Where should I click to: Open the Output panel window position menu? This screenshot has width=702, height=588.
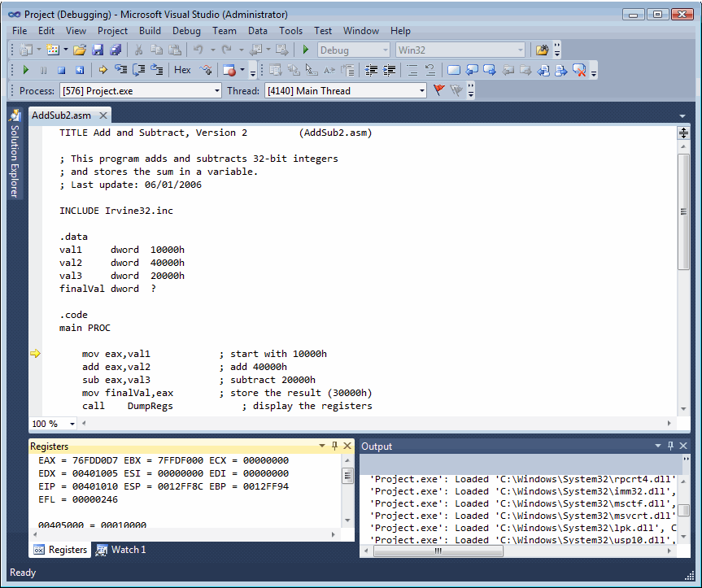point(658,446)
